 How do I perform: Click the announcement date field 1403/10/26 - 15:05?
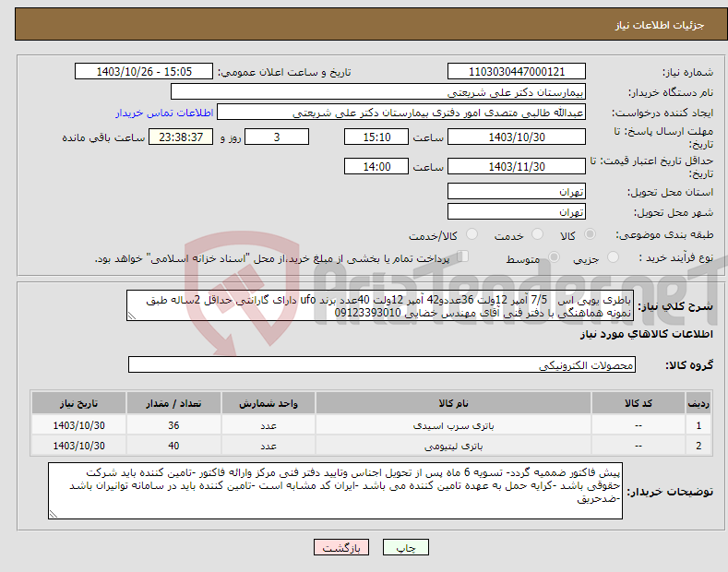tap(143, 72)
